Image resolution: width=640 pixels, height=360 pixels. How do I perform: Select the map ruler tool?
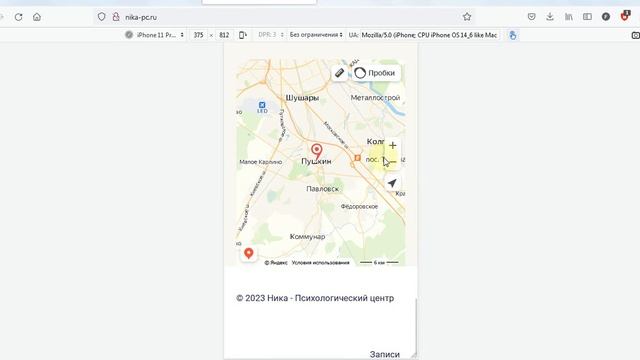(340, 73)
